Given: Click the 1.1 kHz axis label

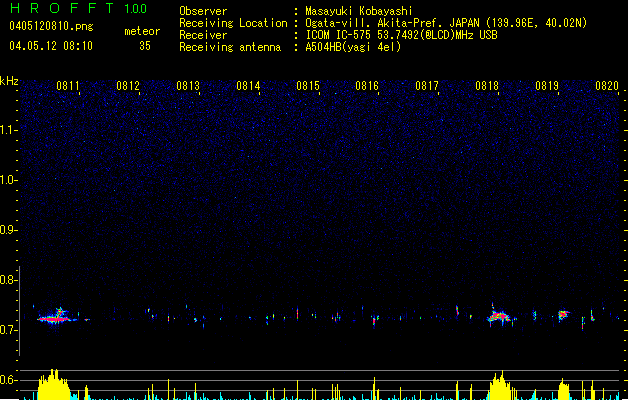Looking at the screenshot, I should pos(8,130).
